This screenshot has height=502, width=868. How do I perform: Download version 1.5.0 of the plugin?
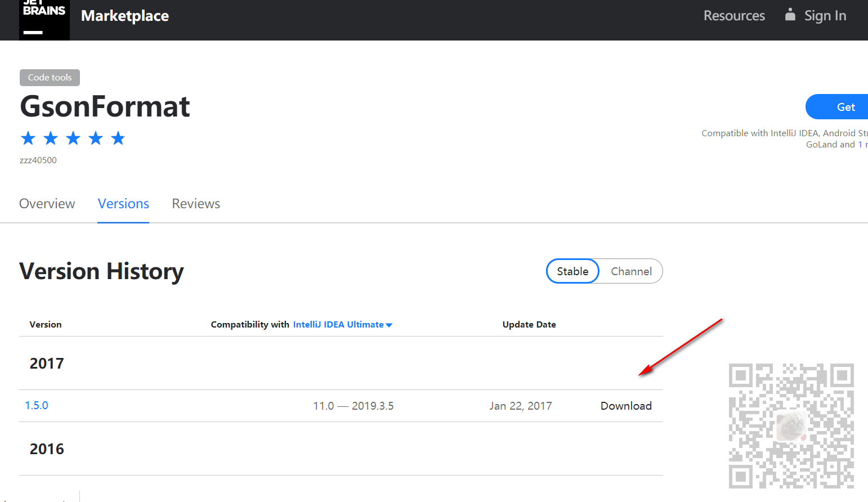point(626,406)
